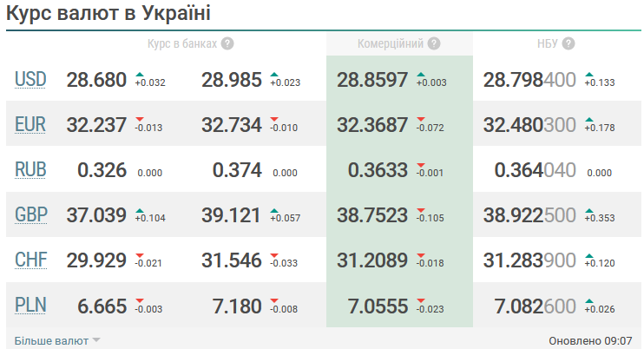Viewport: 644px width, 349px height.
Task: Click question mark icon next to НБУ
Action: point(568,43)
